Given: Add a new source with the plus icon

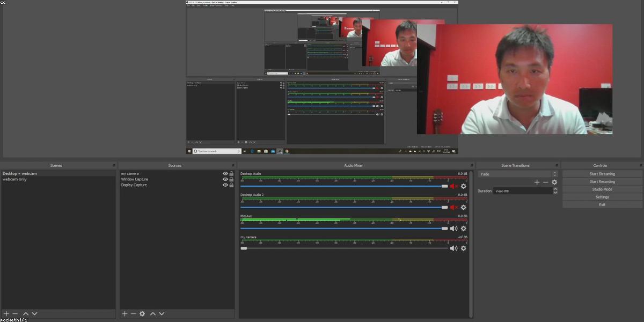Looking at the screenshot, I should click(125, 313).
